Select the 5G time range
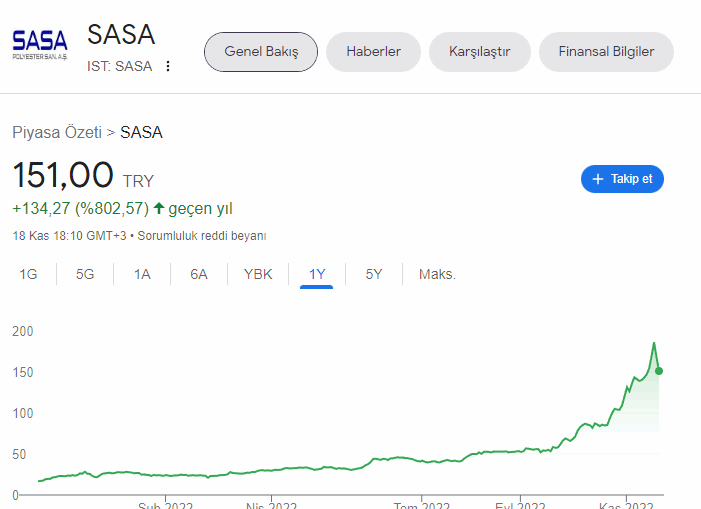The image size is (701, 509). coord(85,274)
